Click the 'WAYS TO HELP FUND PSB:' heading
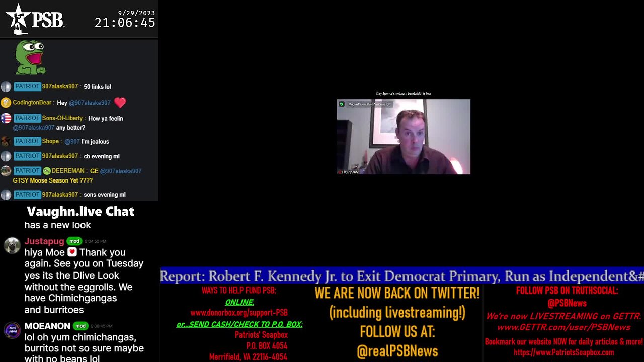The width and height of the screenshot is (644, 362). [239, 291]
